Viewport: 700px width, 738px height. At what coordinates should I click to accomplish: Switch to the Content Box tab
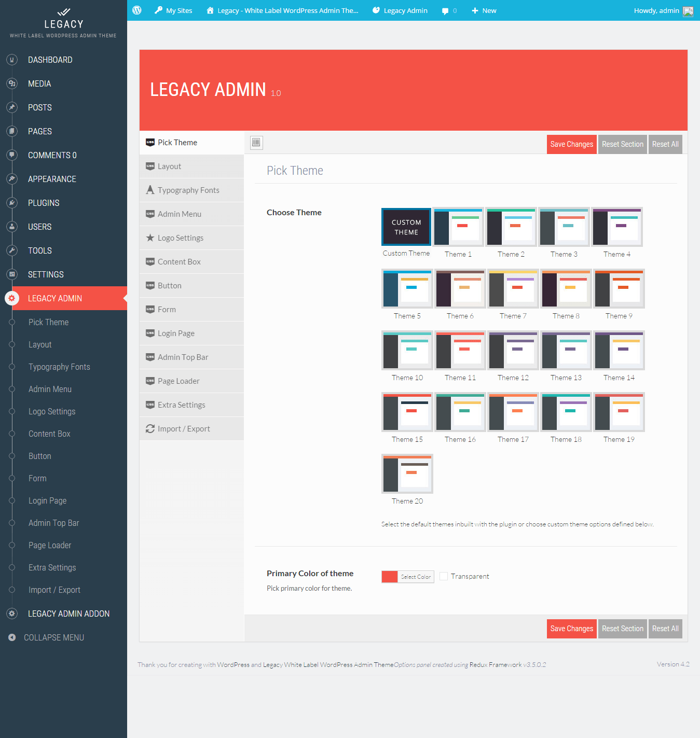191,262
